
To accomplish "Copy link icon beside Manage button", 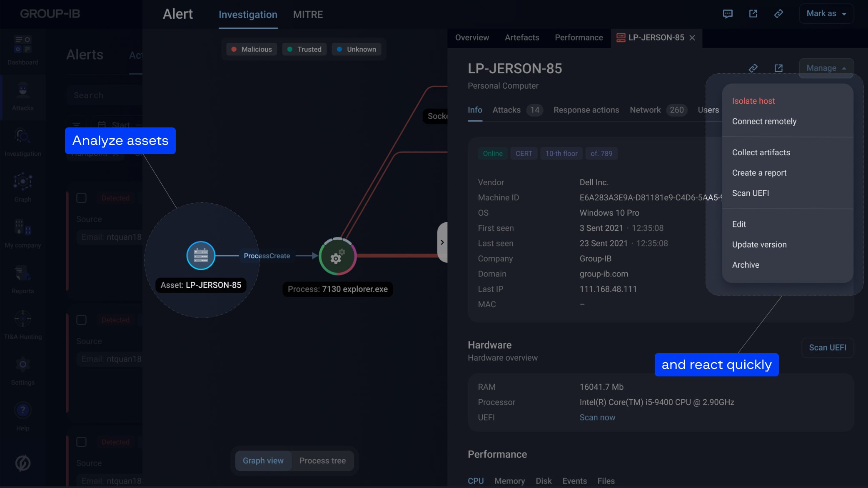I will tap(753, 68).
